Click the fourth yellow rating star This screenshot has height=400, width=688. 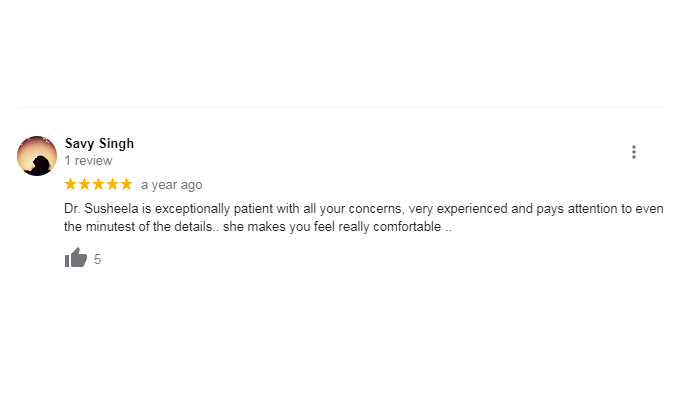click(112, 184)
